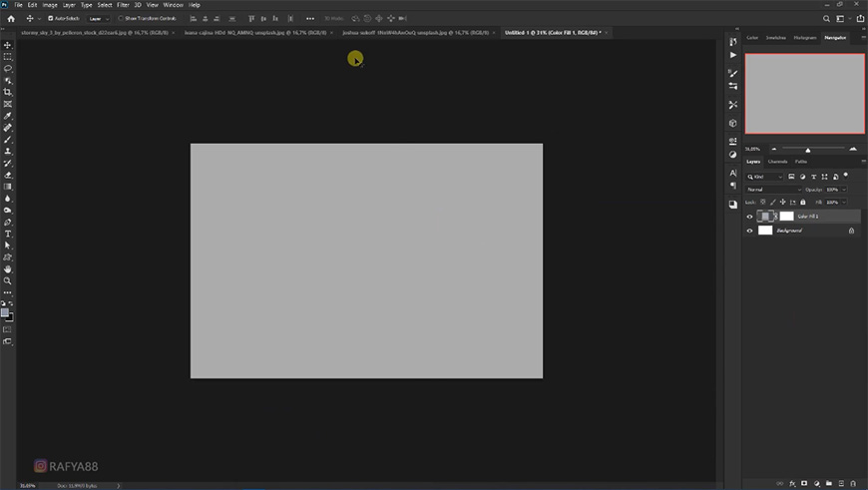Click the foreground color swatch
Viewport: 868px width, 490px height.
(x=5, y=312)
